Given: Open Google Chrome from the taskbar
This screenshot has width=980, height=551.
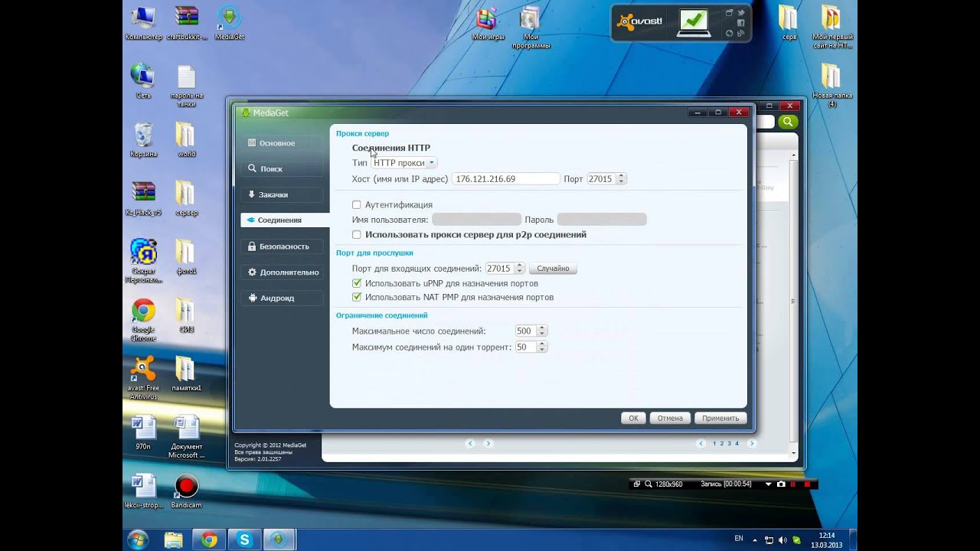Looking at the screenshot, I should click(x=209, y=540).
